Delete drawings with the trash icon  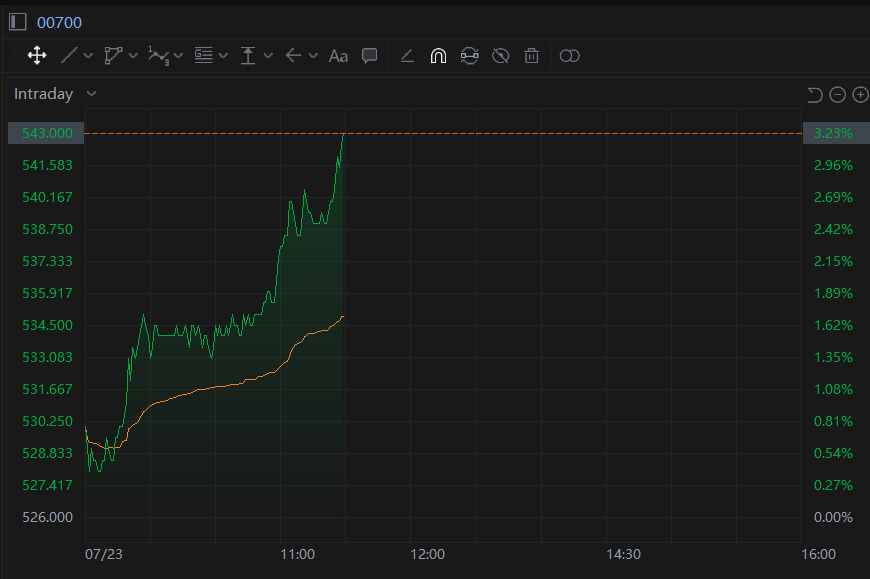(x=532, y=55)
